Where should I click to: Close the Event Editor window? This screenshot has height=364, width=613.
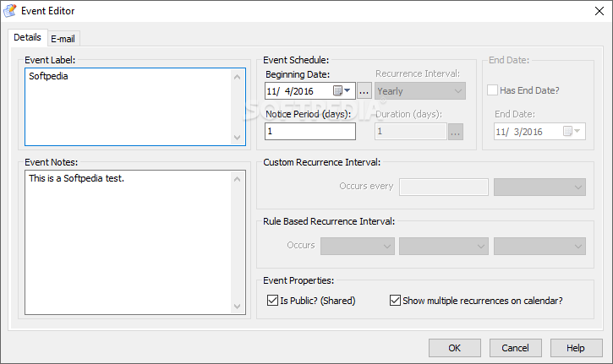[x=599, y=11]
